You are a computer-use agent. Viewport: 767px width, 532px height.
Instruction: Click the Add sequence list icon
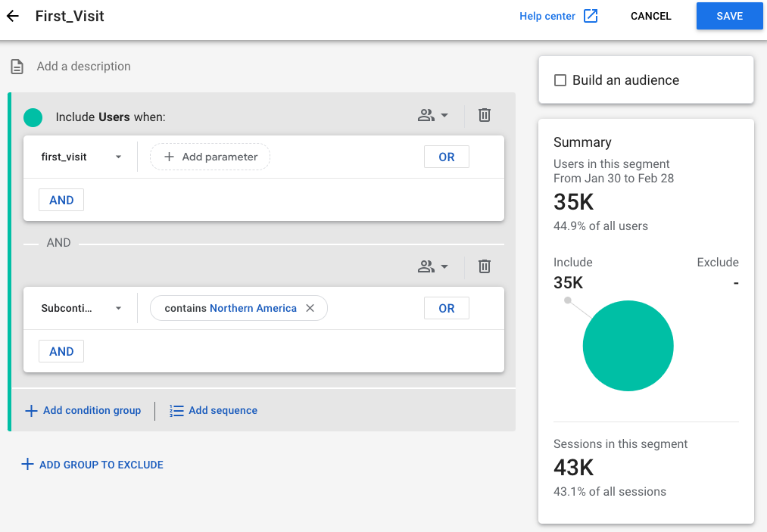176,411
